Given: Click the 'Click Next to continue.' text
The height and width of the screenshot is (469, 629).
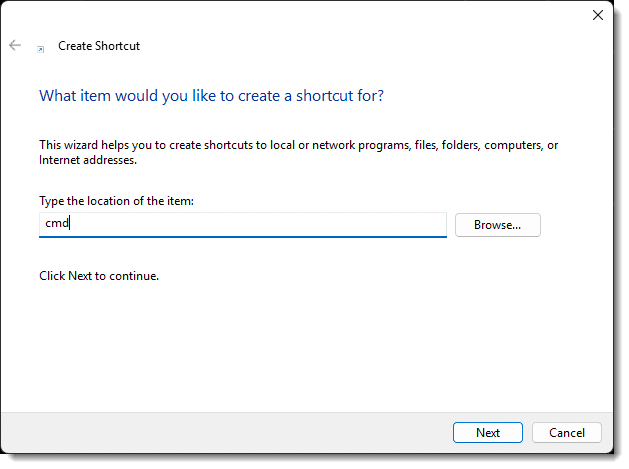Looking at the screenshot, I should tap(99, 276).
